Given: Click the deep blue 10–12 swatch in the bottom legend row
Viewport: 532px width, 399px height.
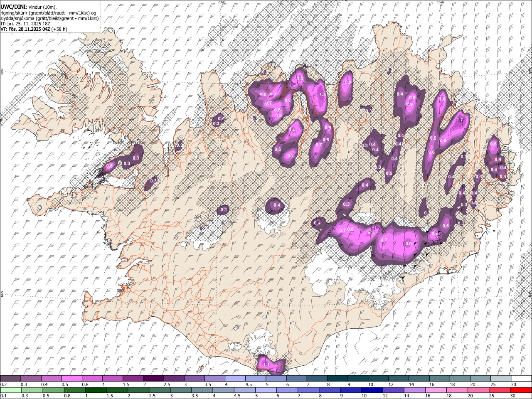Looking at the screenshot, I should pyautogui.click(x=372, y=390).
